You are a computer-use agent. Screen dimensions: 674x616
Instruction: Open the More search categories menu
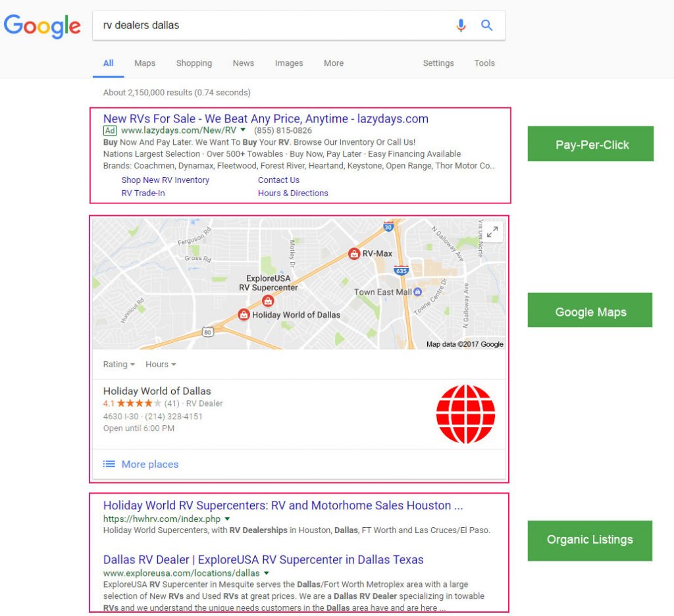[334, 63]
